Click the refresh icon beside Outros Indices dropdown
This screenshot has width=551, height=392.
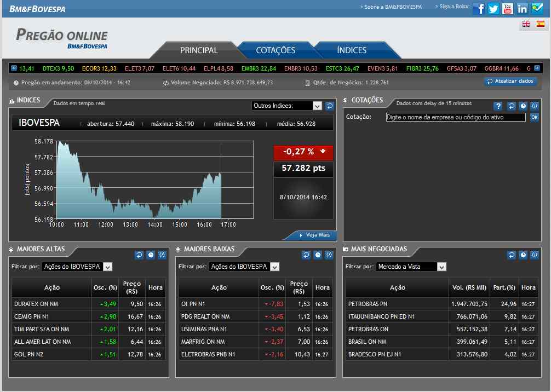coord(329,106)
